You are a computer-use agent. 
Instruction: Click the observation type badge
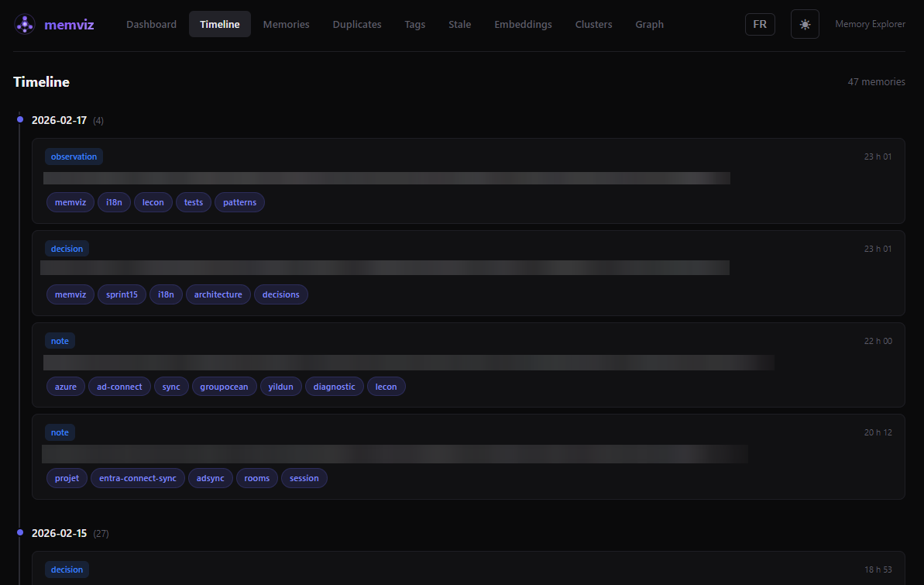coord(74,157)
